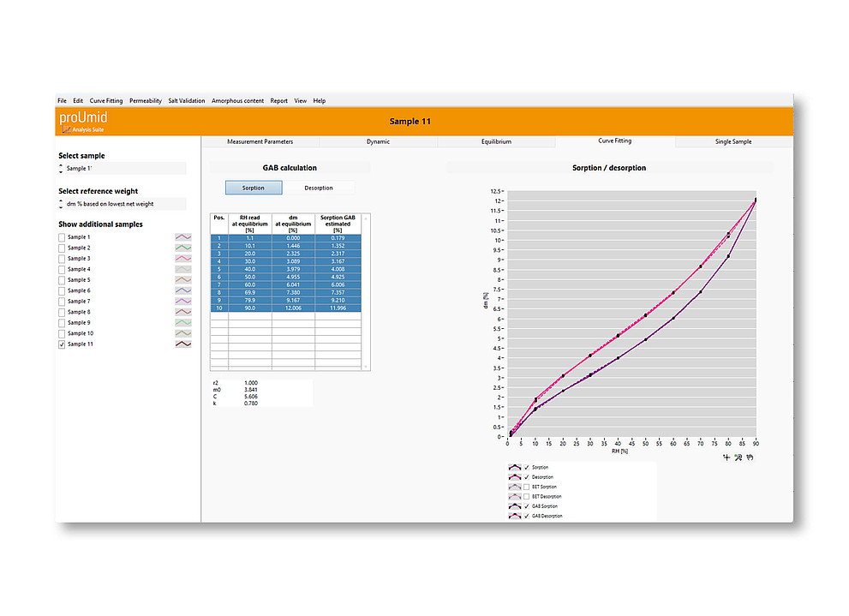This screenshot has height=616, width=849.
Task: Select the crosshair cursor tool above the legend
Action: [x=726, y=459]
